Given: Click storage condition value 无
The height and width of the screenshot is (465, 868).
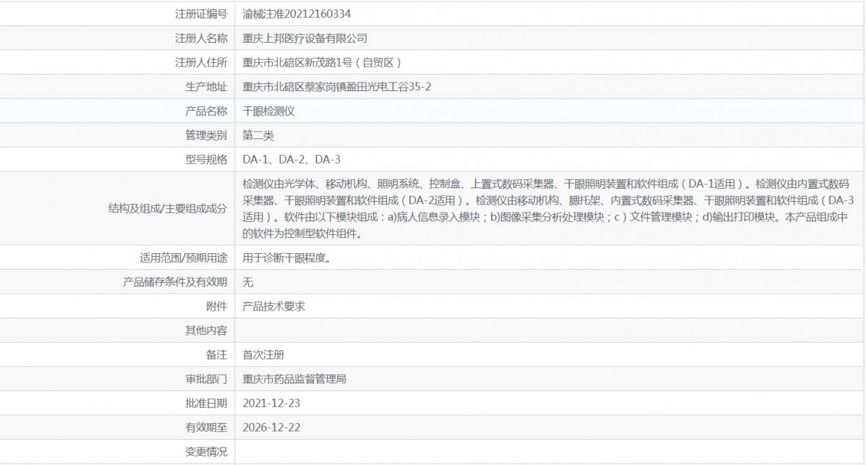Looking at the screenshot, I should click(x=248, y=282).
